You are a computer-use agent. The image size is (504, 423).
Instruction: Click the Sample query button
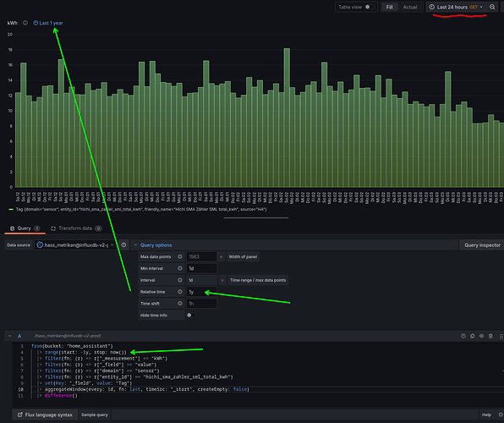tap(95, 415)
